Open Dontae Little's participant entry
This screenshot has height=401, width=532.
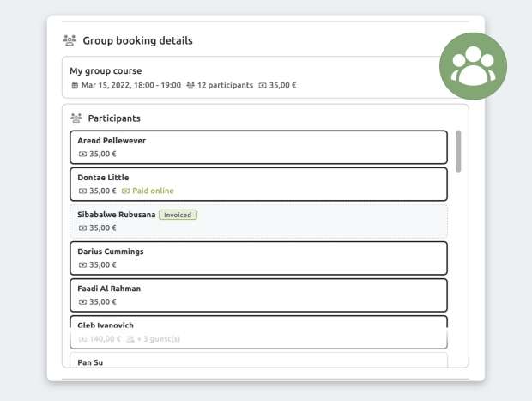(x=257, y=184)
